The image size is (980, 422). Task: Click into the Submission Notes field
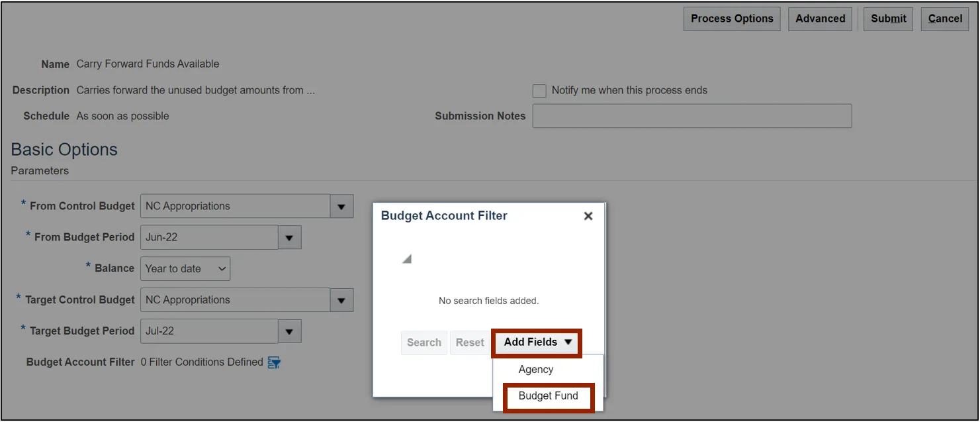coord(691,116)
